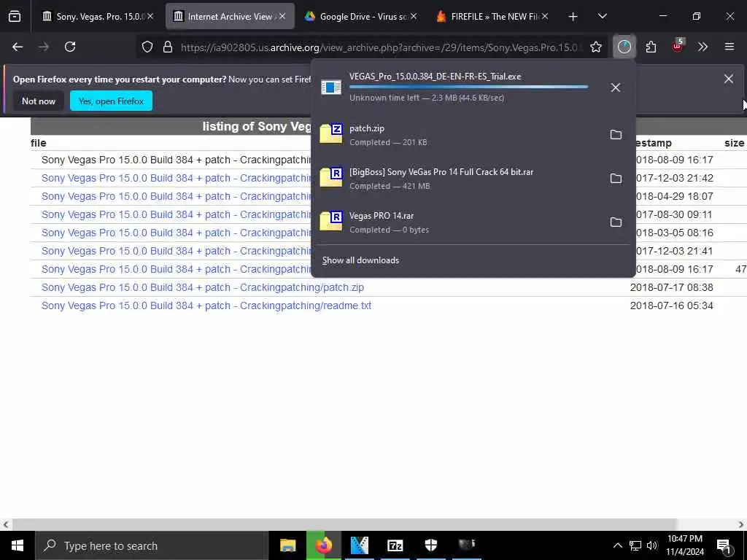Click the Firefox taskbar icon
The width and height of the screenshot is (747, 560).
(x=323, y=545)
